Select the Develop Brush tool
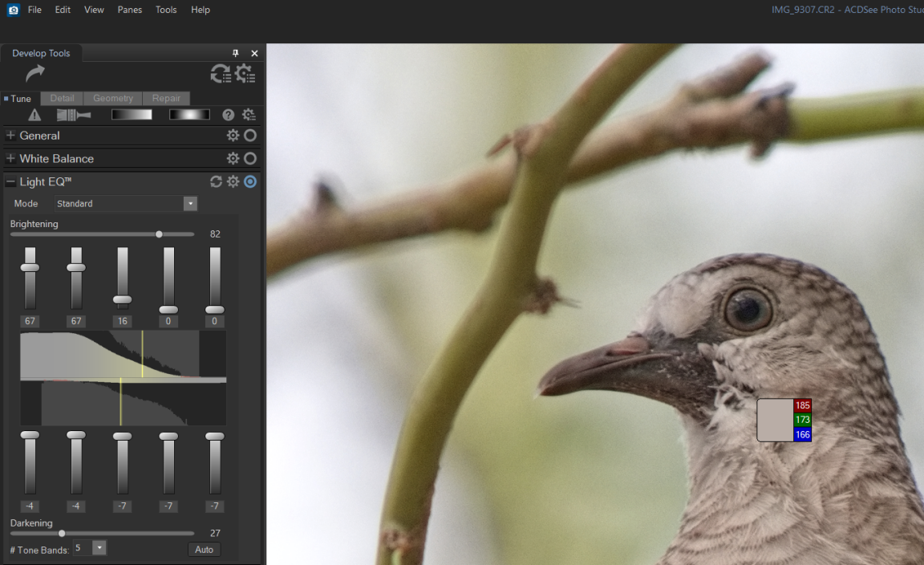 74,116
